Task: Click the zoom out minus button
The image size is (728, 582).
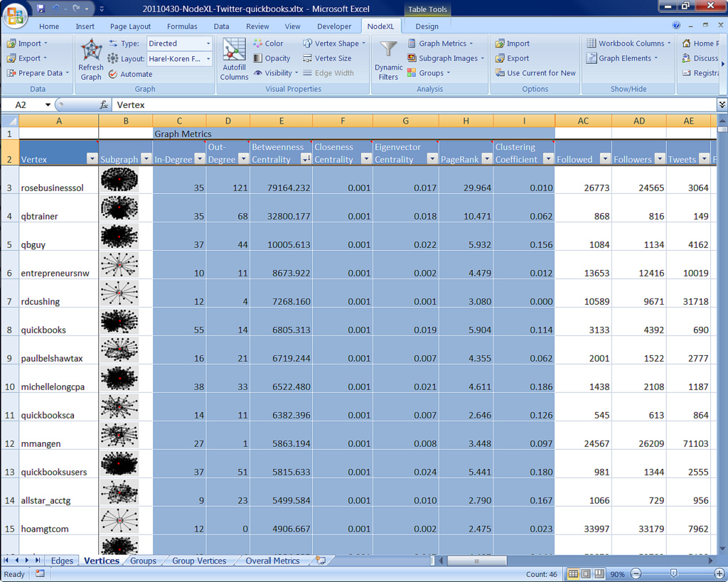Action: click(636, 574)
